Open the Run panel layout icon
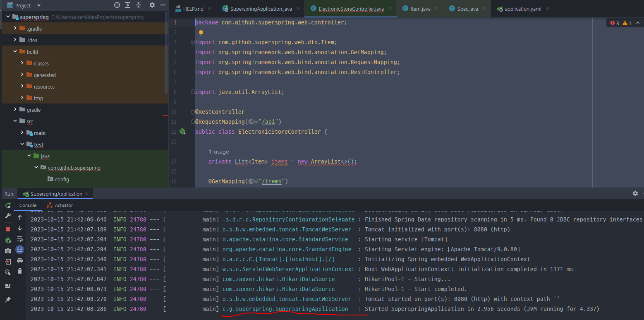Image resolution: width=644 pixels, height=320 pixels. point(8,286)
